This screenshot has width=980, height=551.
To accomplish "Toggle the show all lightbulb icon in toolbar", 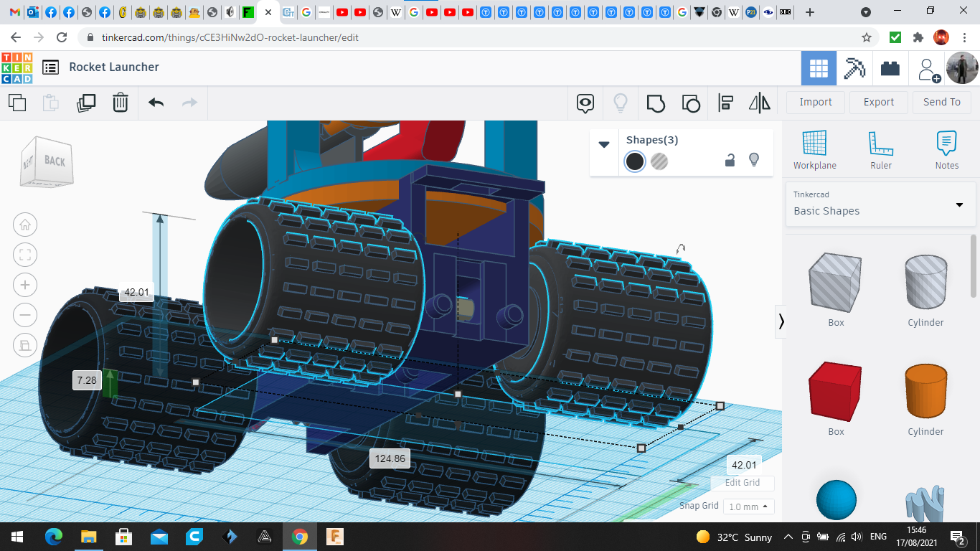I will pos(621,103).
